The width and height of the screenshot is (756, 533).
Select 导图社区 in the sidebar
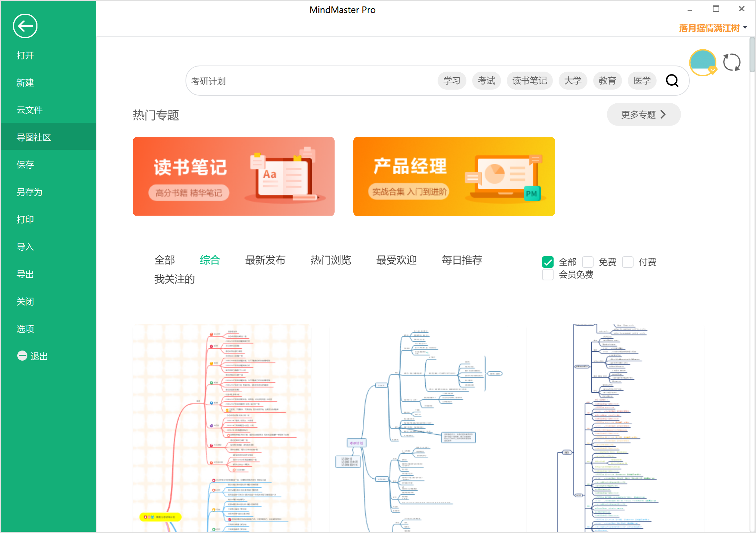coord(48,137)
